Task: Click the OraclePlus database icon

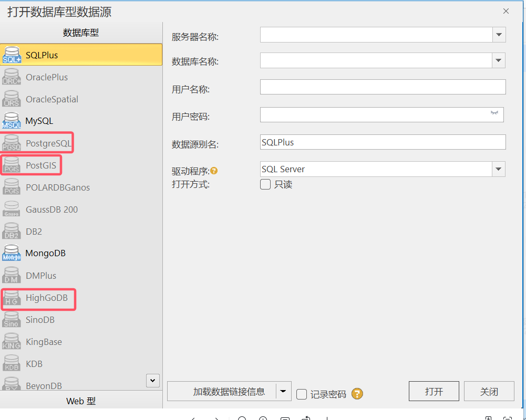Action: click(x=12, y=77)
